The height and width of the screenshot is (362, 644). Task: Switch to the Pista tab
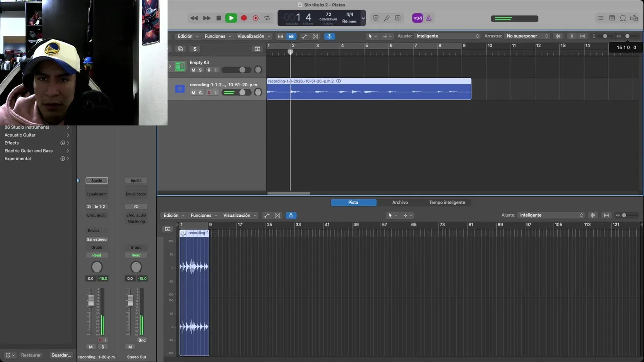coord(353,202)
